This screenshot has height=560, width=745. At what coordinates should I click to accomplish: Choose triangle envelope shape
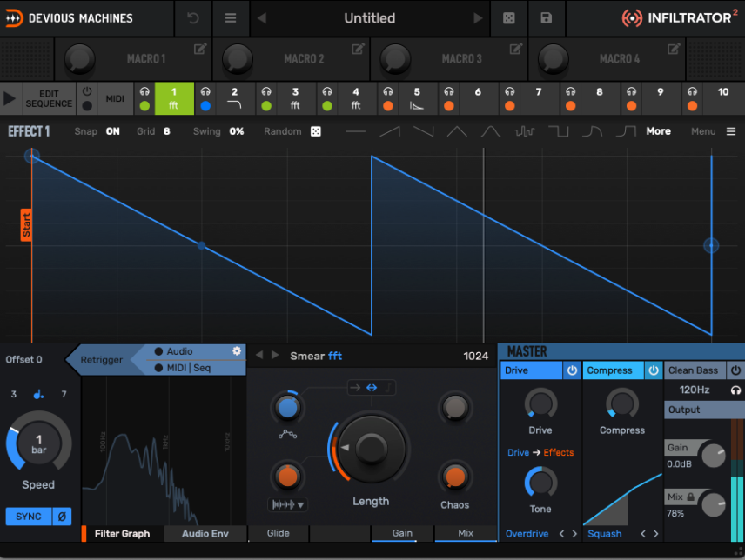point(457,131)
